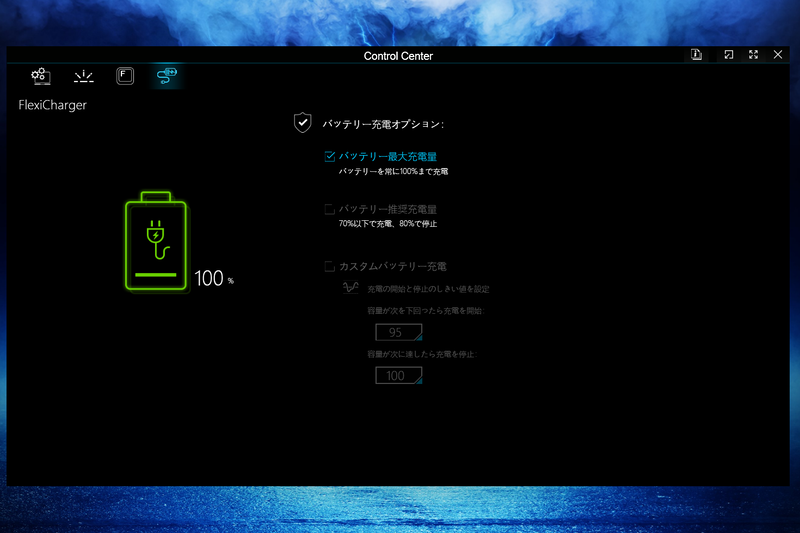Click the shield icon beside バッテリー充電オプション
The image size is (800, 533).
(x=303, y=122)
